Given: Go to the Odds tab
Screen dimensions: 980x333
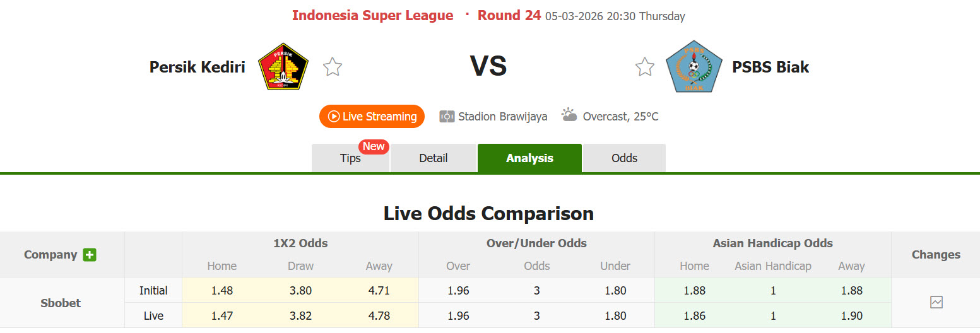Looking at the screenshot, I should point(624,158).
